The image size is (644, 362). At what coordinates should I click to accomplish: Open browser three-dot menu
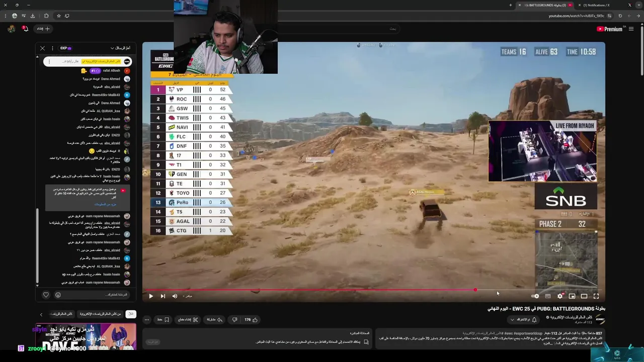coord(6,16)
